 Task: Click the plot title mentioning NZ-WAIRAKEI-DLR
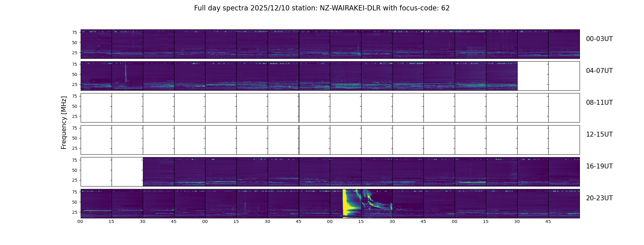322,8
